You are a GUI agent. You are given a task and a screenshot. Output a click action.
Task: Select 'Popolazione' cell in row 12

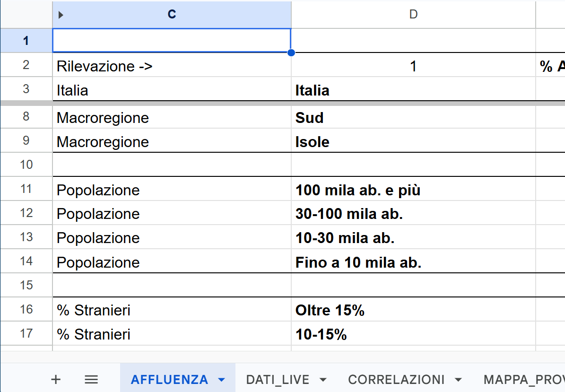point(172,213)
